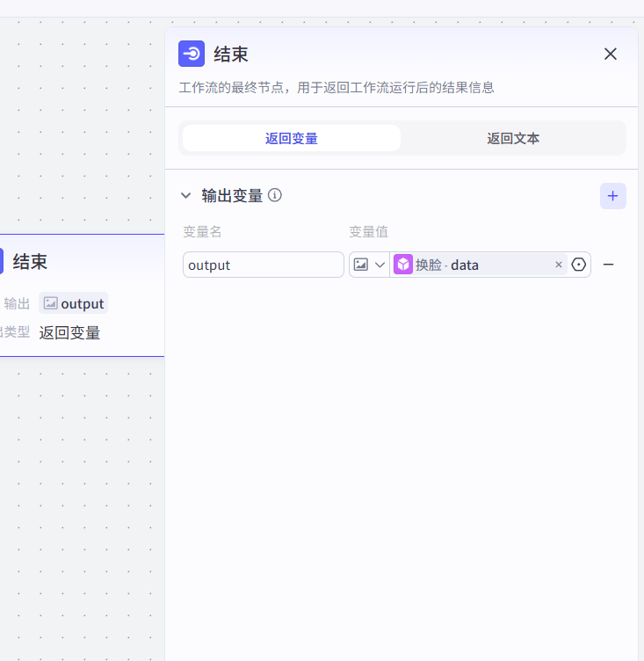Screen dimensions: 644x661
Task: Close the 结束 configuration panel
Action: tap(611, 54)
